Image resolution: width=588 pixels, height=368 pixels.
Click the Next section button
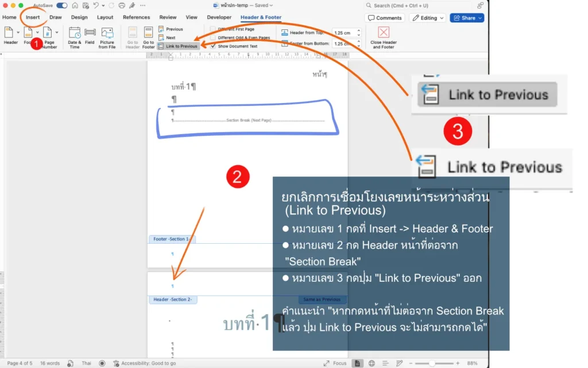pos(167,37)
